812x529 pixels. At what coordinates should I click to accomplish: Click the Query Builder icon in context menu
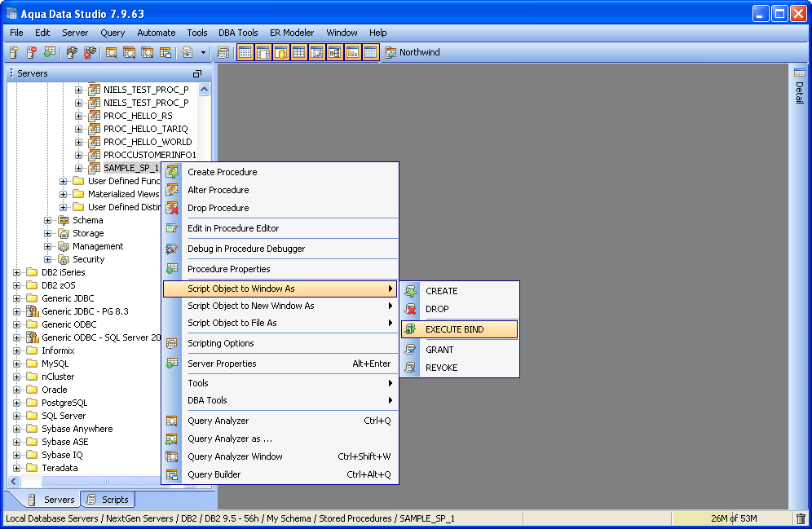172,474
